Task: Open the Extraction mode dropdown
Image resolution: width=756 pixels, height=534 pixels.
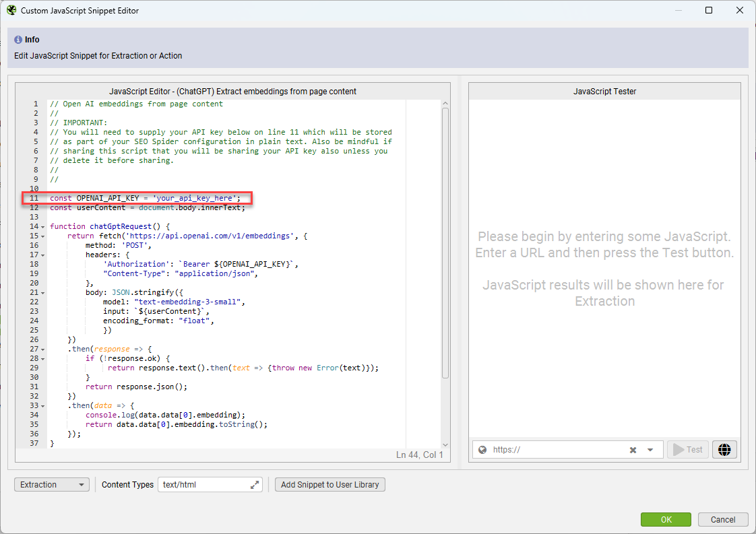Action: 51,484
